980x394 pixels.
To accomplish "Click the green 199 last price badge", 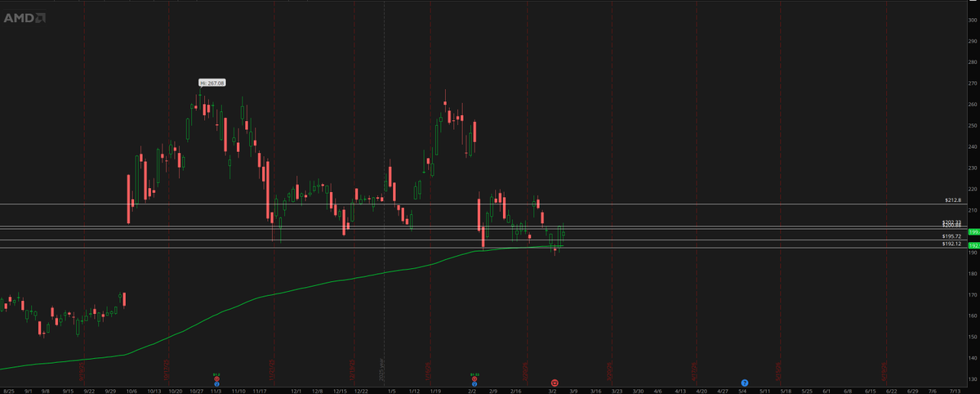I will [x=973, y=232].
